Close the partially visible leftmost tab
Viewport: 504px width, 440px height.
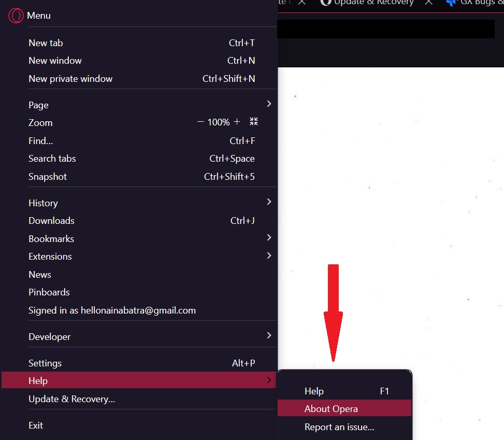(302, 2)
